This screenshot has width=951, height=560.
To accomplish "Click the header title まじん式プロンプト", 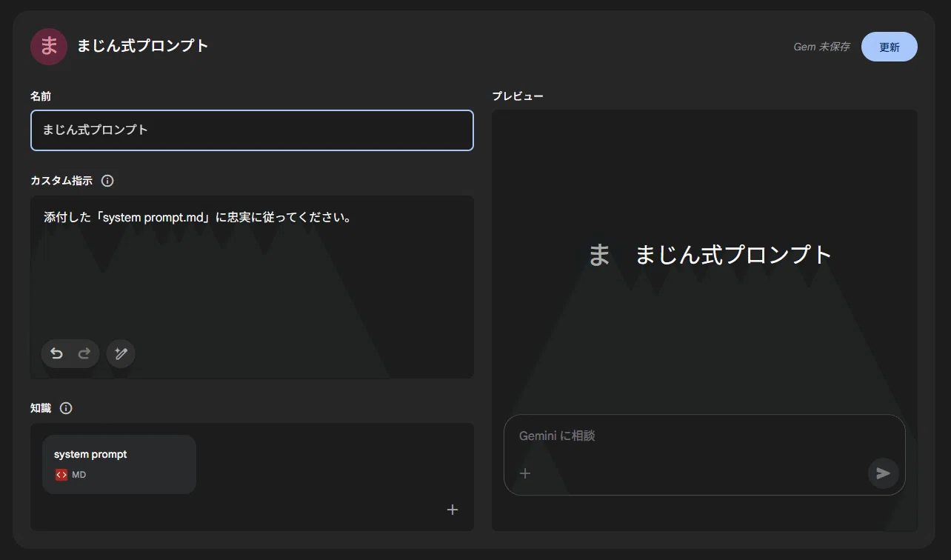I will (x=143, y=46).
